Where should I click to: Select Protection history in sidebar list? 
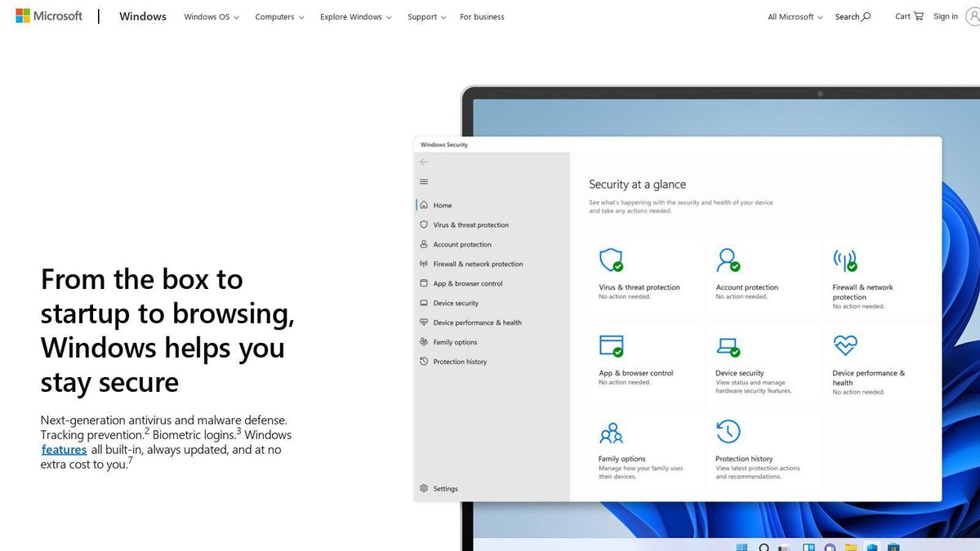point(453,362)
